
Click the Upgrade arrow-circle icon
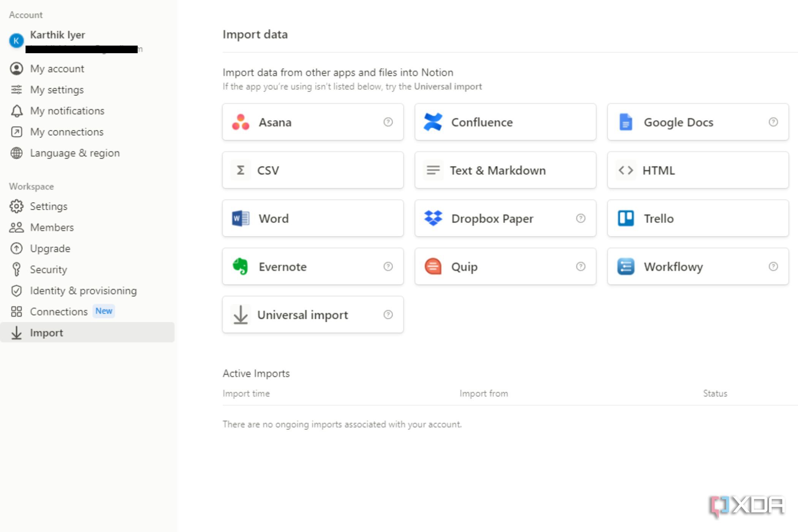(x=16, y=249)
